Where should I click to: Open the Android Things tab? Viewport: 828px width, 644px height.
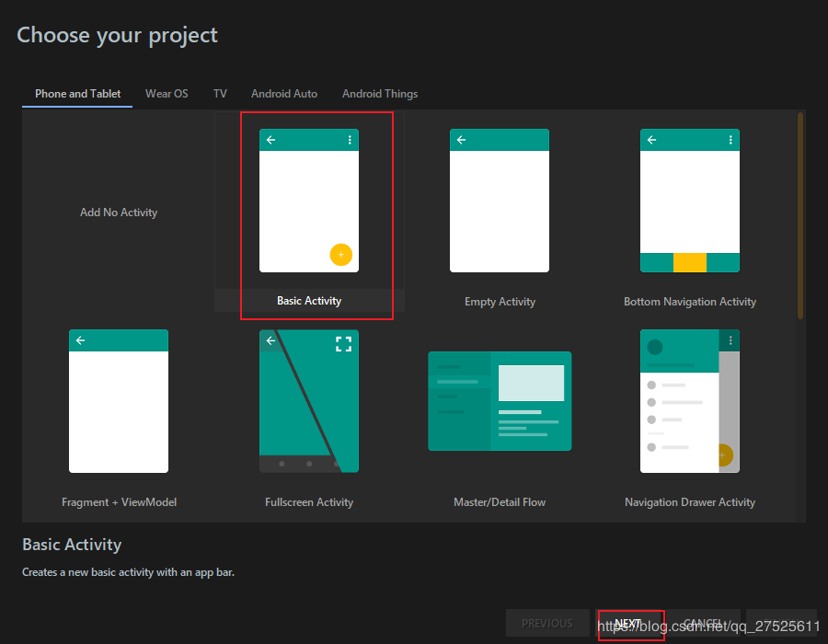380,94
